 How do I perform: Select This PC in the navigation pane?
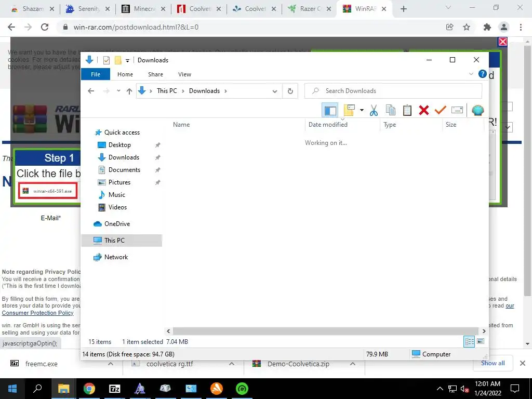pyautogui.click(x=114, y=241)
